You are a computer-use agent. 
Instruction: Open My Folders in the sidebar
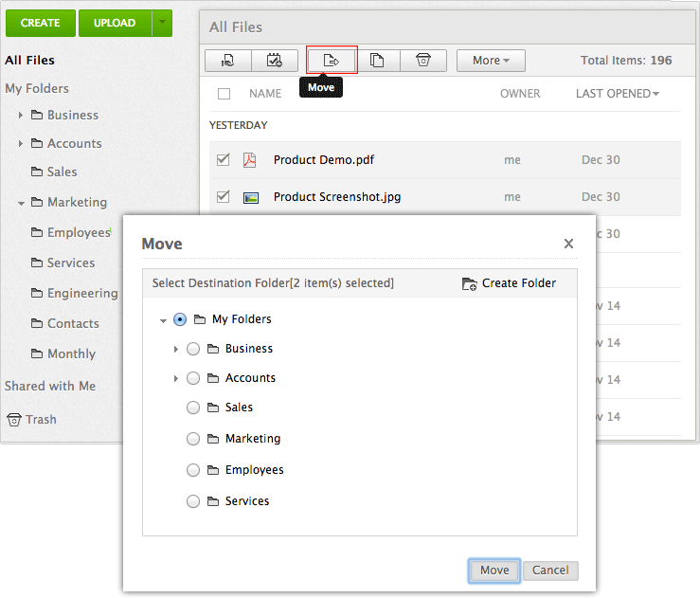tap(37, 88)
